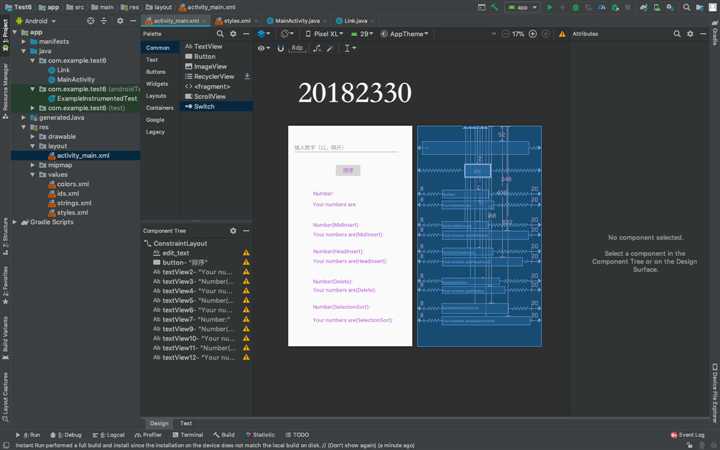720x450 pixels.
Task: Choose API level 29 dropdown
Action: tap(362, 34)
